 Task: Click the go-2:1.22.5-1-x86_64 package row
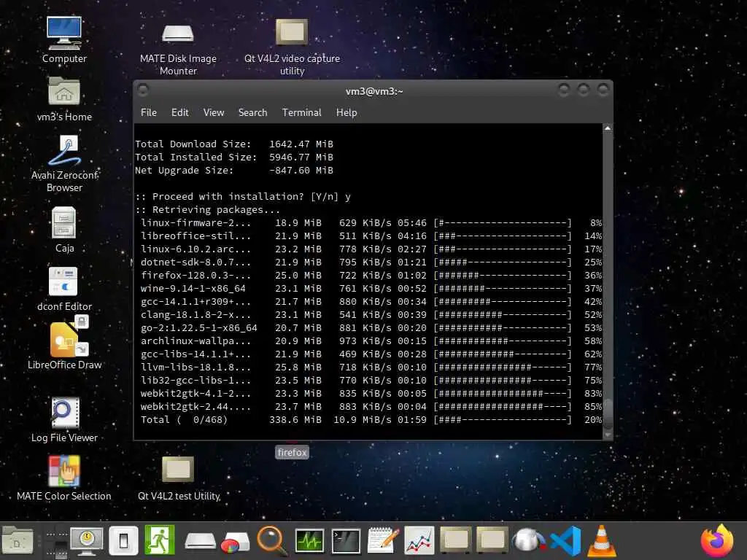371,328
